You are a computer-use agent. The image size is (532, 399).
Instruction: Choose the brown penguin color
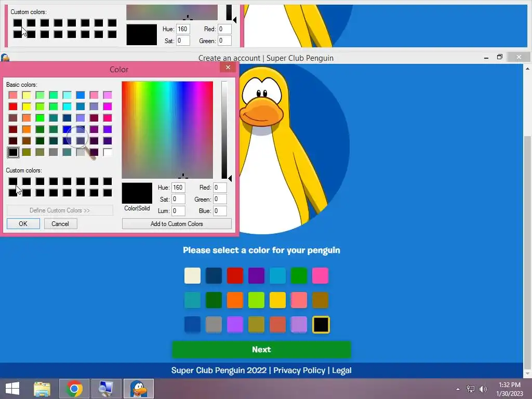[320, 300]
